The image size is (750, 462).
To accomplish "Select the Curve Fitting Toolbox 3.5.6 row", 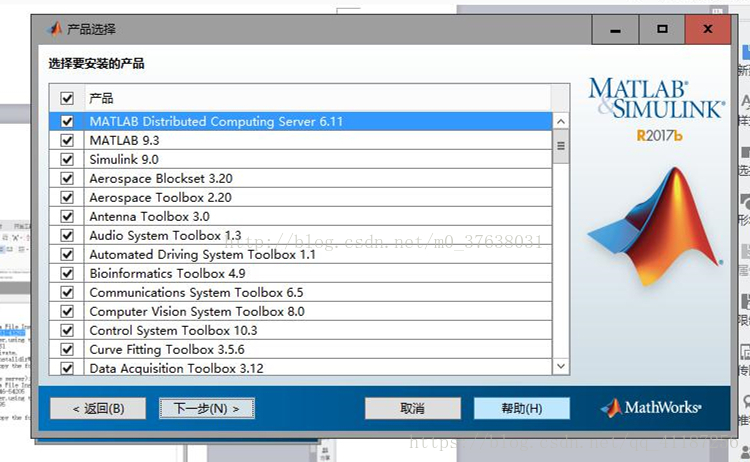I will coord(318,350).
